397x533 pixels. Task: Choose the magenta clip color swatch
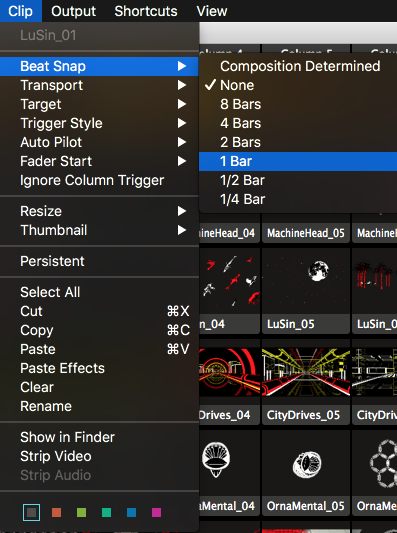coord(156,512)
